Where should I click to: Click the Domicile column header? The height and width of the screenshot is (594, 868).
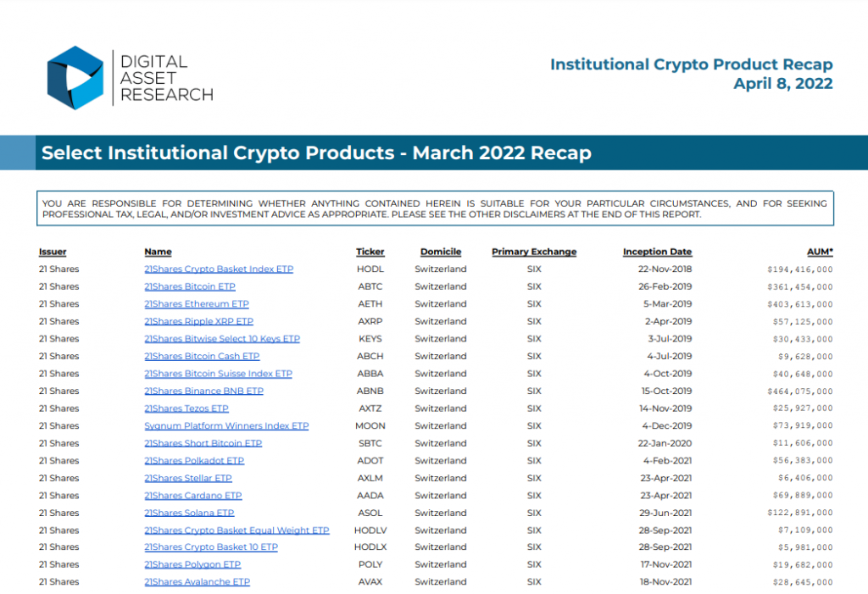[x=441, y=252]
